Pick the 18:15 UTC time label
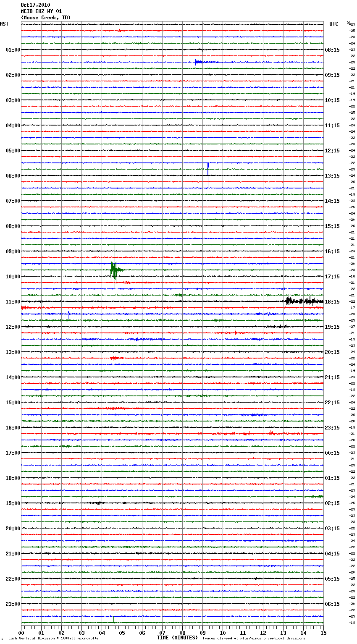This screenshot has height=644, width=357. [x=332, y=301]
